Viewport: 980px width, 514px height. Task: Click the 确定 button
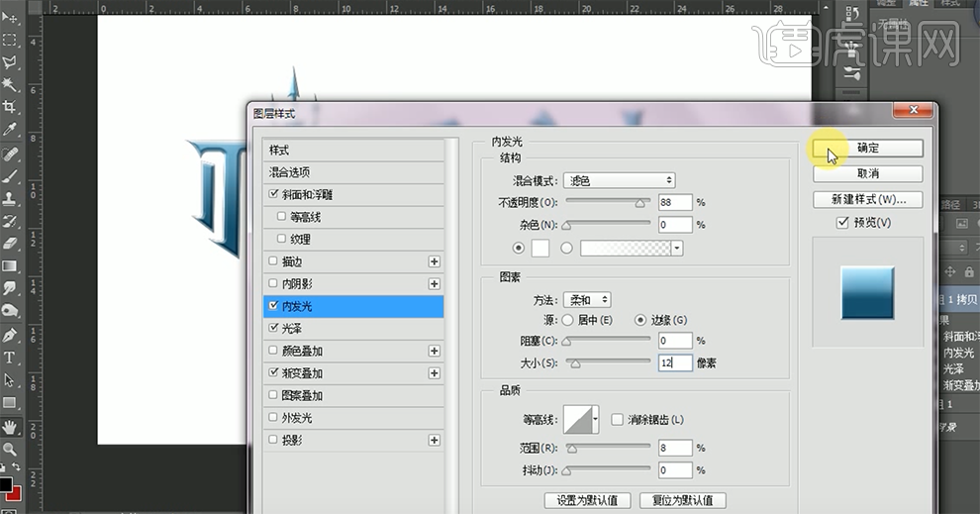click(867, 149)
